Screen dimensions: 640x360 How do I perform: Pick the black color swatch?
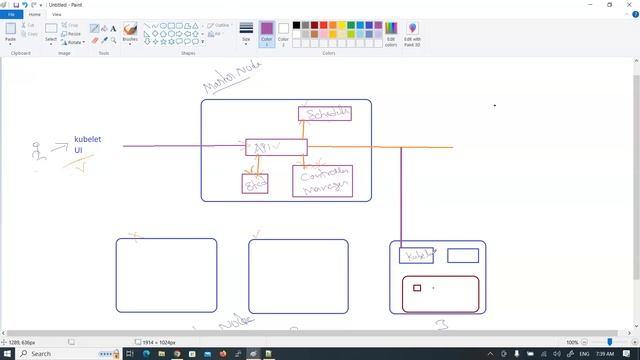[296, 25]
